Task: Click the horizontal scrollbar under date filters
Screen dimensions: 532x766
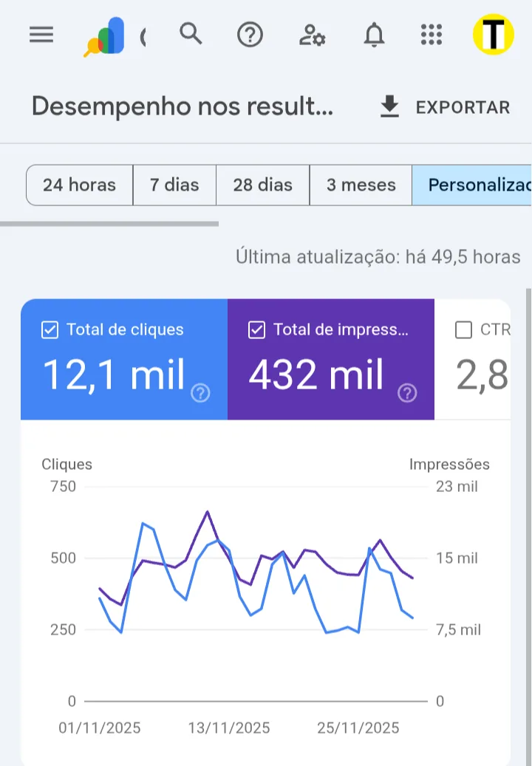Action: click(x=109, y=223)
